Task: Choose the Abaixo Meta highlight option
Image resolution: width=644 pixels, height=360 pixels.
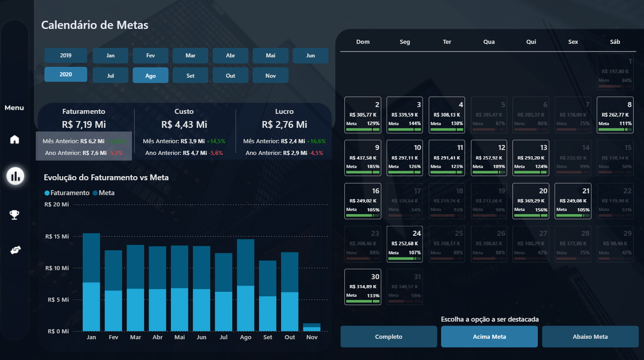Action: click(x=590, y=337)
